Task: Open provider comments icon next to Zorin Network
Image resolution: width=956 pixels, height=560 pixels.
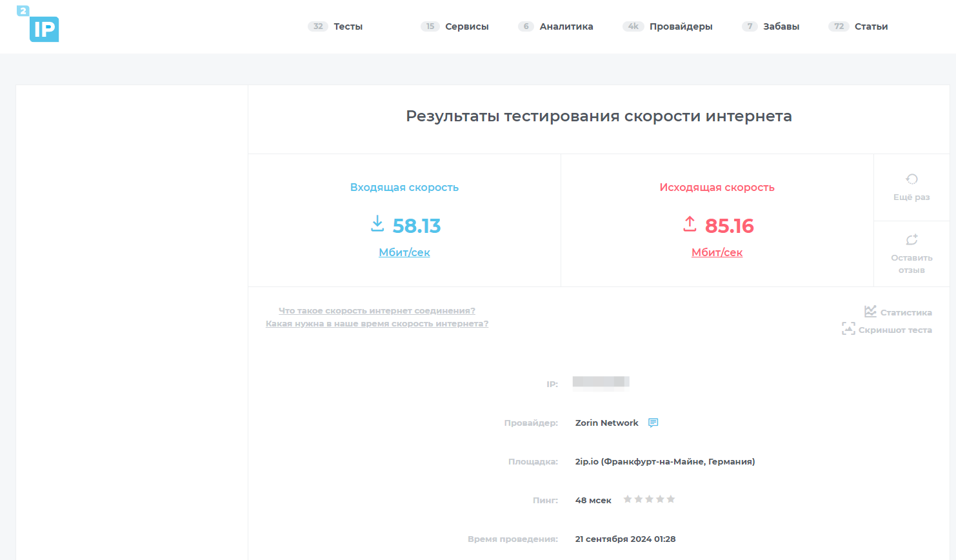Action: [653, 423]
